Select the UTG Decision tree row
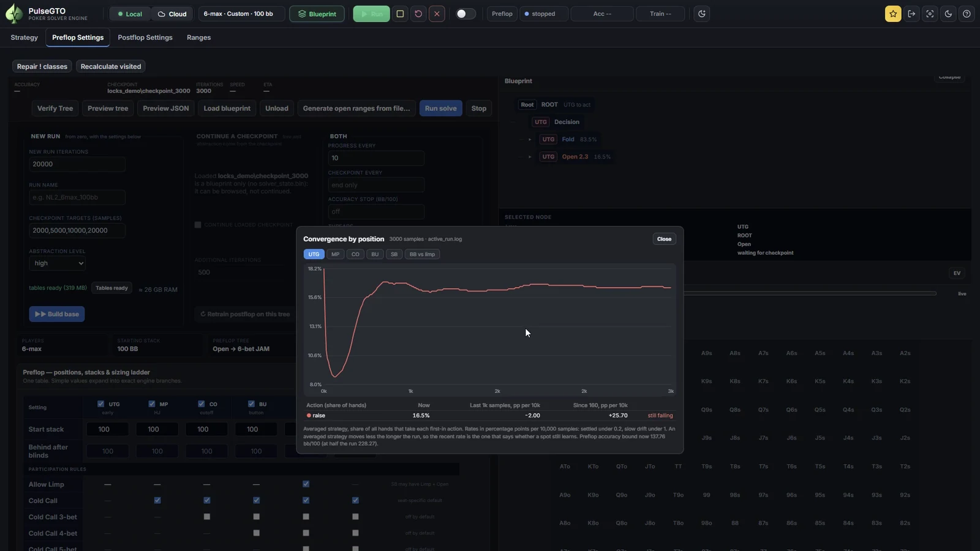 (x=556, y=122)
